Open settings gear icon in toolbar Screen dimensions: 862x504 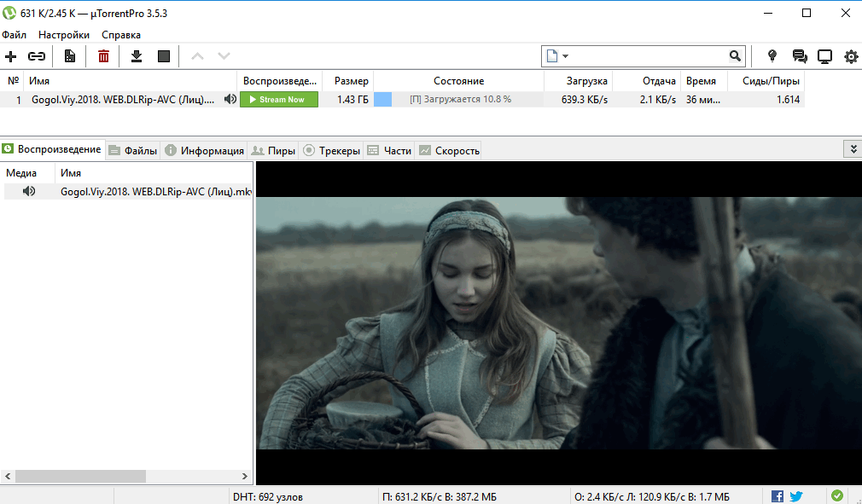pos(852,56)
